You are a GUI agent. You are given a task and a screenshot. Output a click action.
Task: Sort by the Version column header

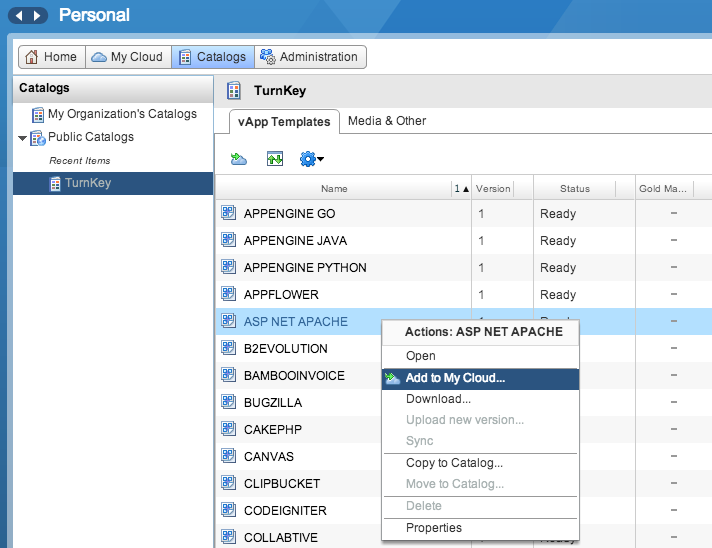click(493, 188)
